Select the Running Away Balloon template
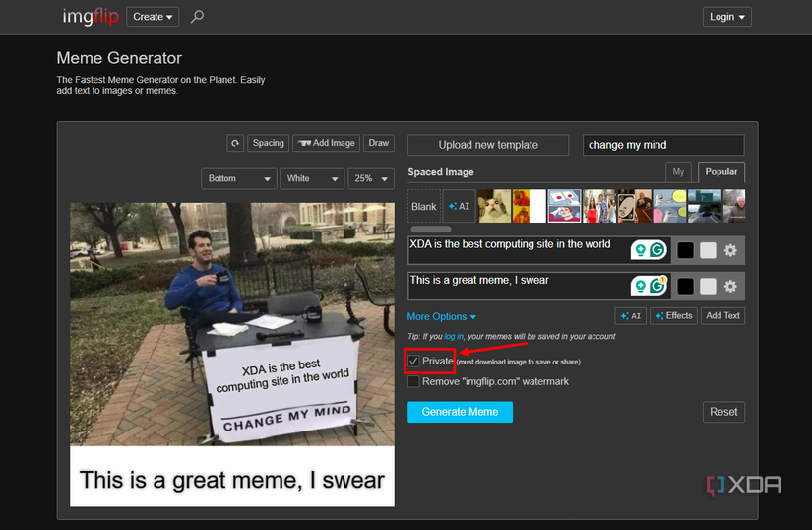The image size is (812, 530). point(669,206)
